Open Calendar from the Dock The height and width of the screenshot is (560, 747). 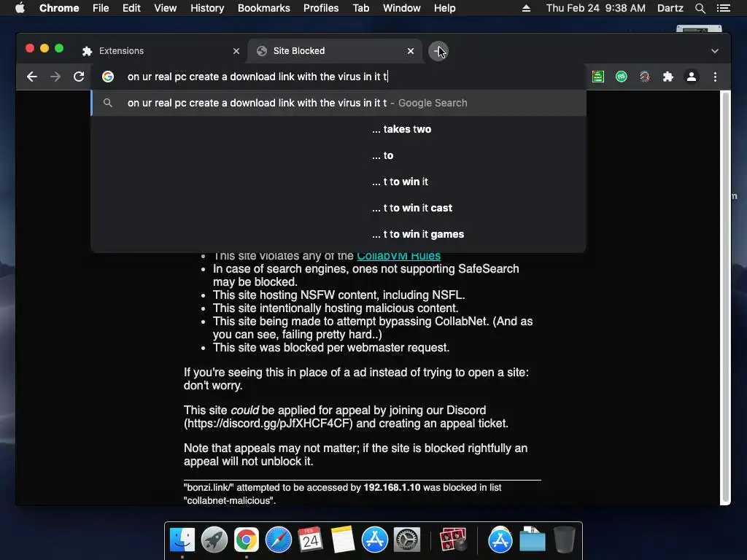click(x=310, y=540)
